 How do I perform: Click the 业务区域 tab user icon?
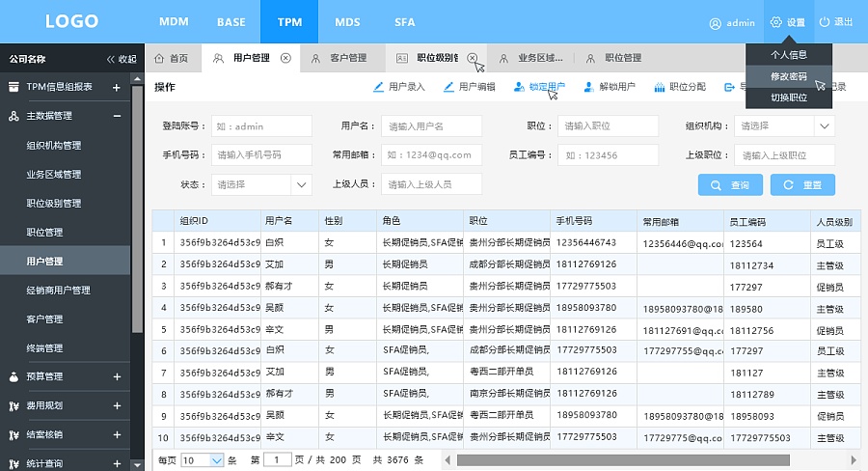(503, 58)
